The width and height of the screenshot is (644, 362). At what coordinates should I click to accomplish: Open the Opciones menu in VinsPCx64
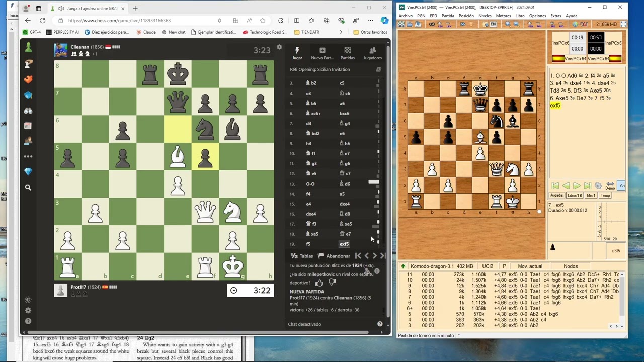537,16
